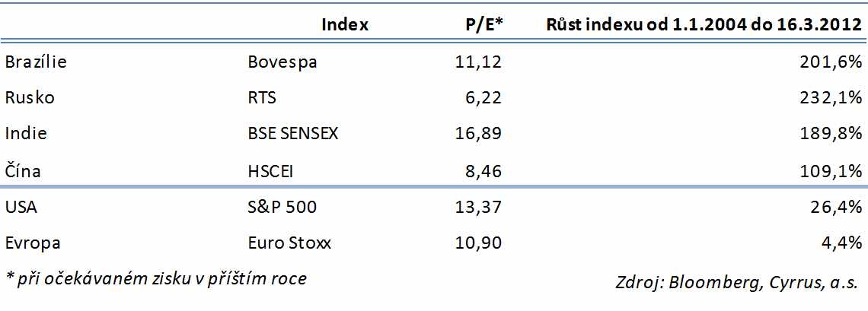Screen dimensions: 868x311
Task: Click the Bovespa index cell
Action: (x=282, y=62)
